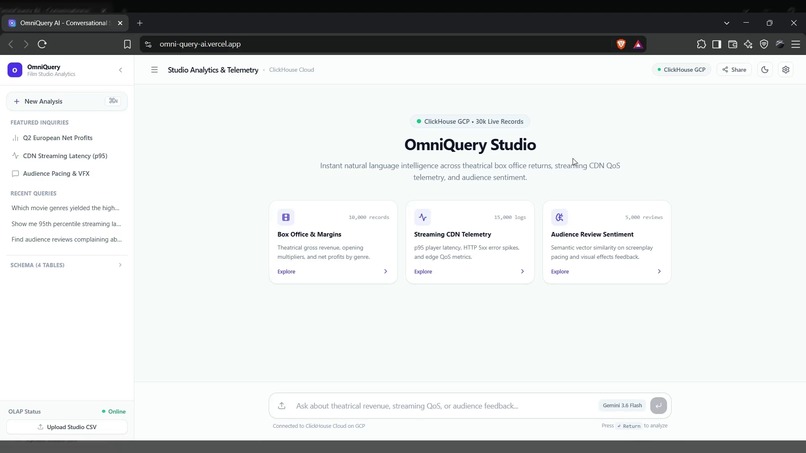
Task: Open the tab search dropdown arrow
Action: point(726,23)
